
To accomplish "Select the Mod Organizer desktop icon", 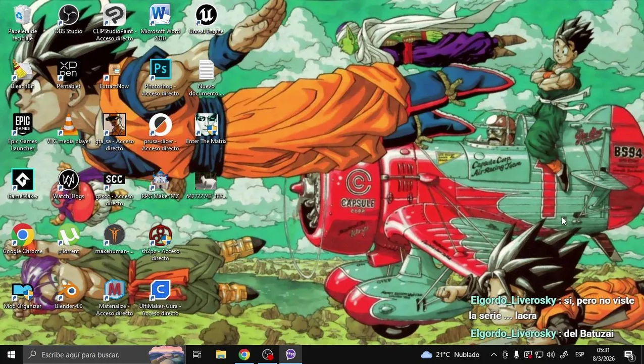I will pyautogui.click(x=22, y=295).
